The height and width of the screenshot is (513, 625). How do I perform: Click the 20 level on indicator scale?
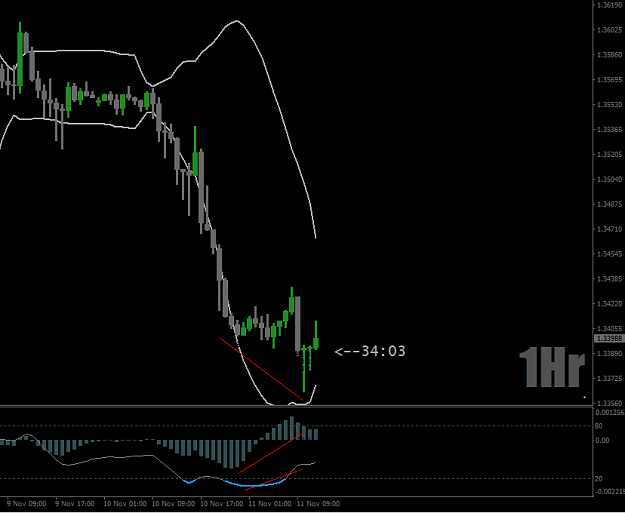coord(599,479)
